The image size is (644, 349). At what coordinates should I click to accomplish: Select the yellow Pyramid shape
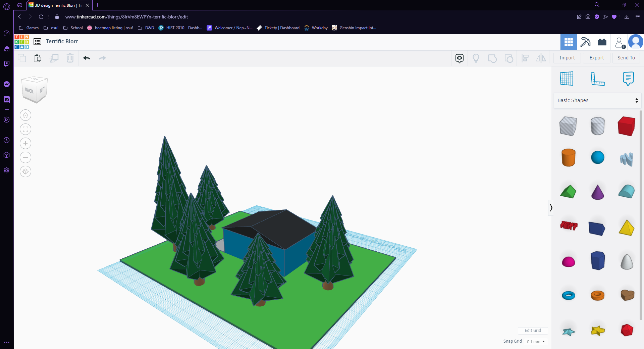point(626,228)
